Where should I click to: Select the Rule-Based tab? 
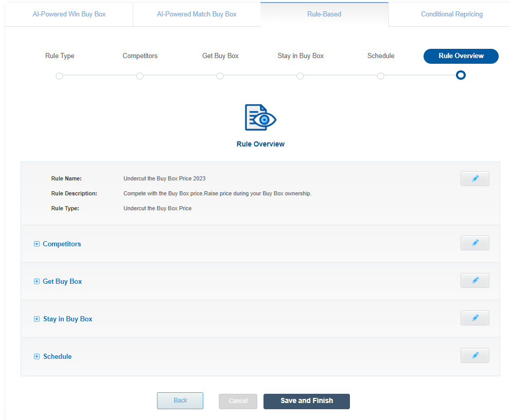pyautogui.click(x=324, y=14)
